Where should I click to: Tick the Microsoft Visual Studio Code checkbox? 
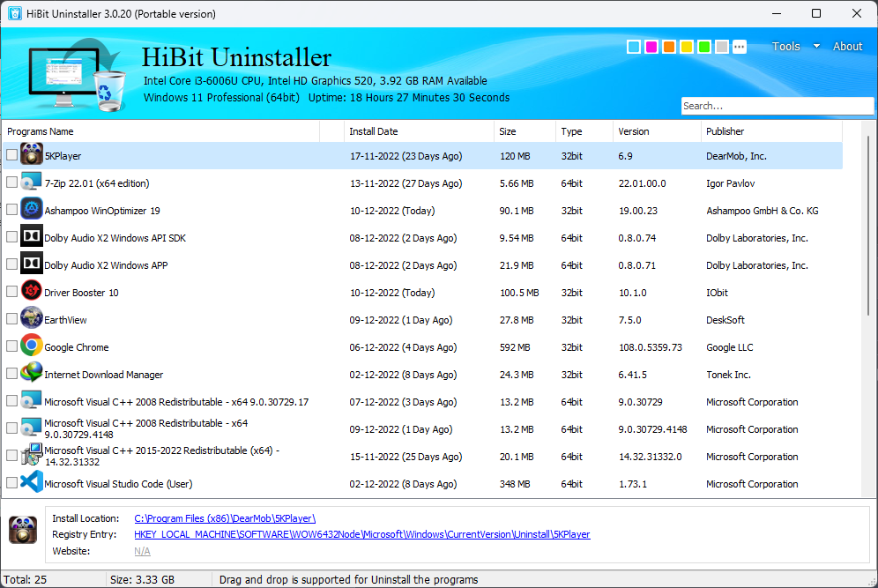[x=11, y=483]
